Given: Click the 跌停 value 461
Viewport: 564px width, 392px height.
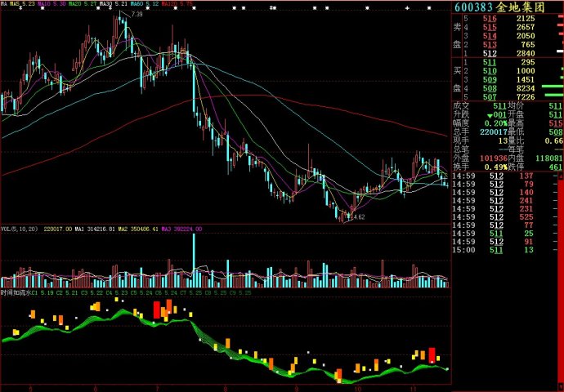Looking at the screenshot, I should click(556, 167).
